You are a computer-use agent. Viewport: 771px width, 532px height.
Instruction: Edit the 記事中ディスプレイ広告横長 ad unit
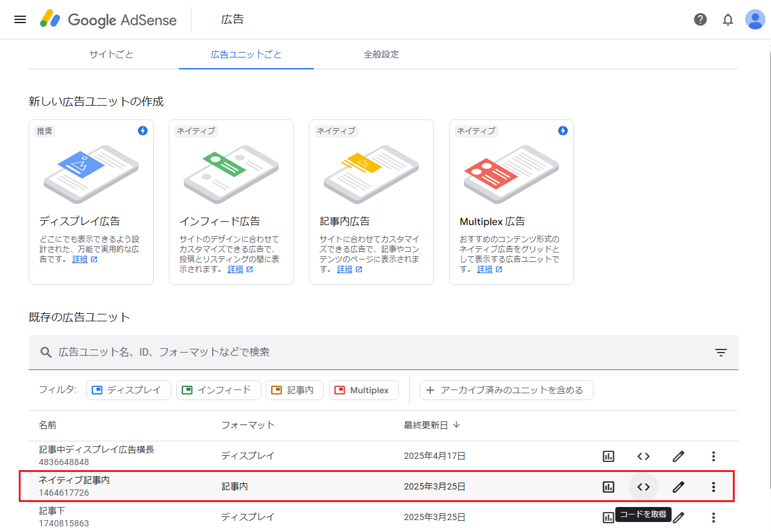click(x=678, y=456)
